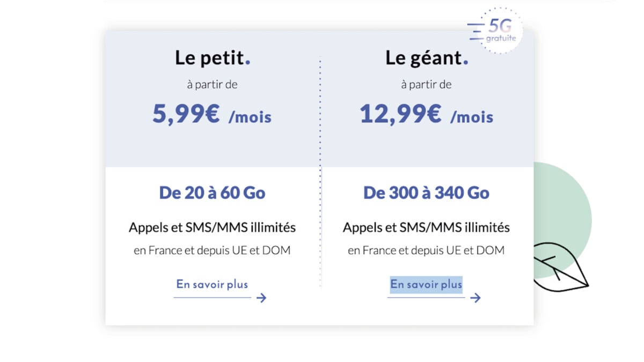
Task: Click the arrow icon under Le petit plan
Action: (261, 298)
